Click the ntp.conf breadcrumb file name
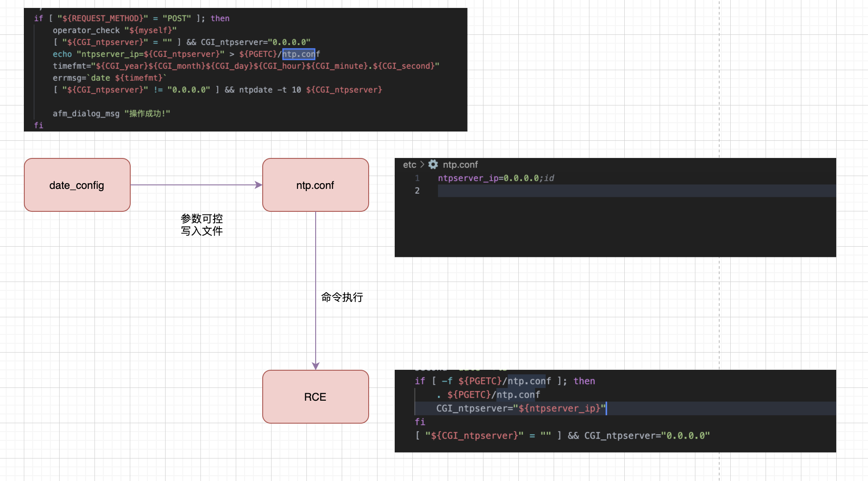 460,165
